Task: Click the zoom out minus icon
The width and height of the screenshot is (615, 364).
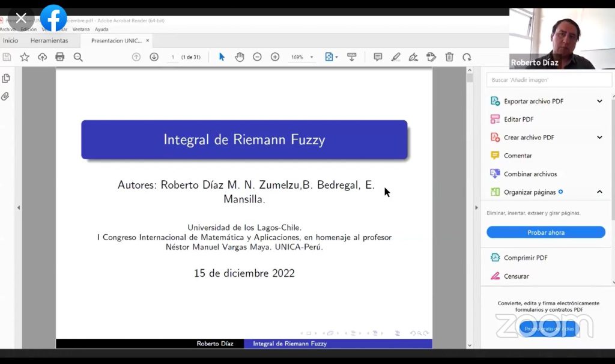Action: pos(257,57)
